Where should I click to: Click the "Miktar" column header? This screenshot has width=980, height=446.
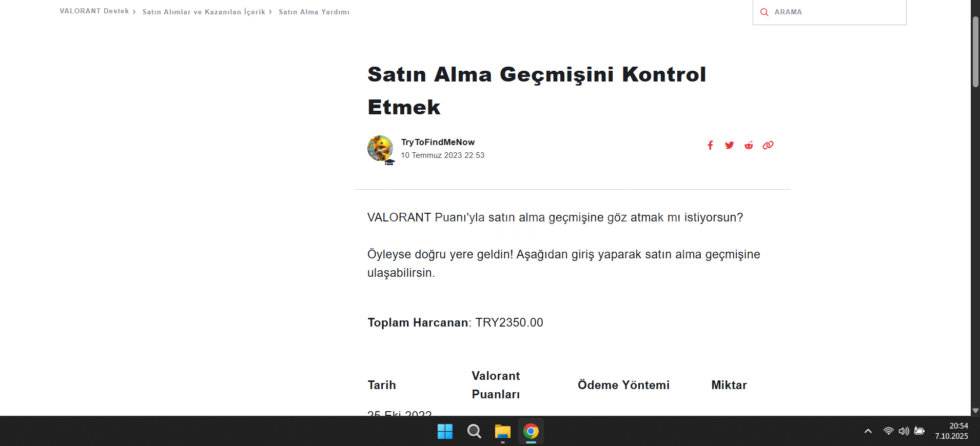click(x=729, y=385)
